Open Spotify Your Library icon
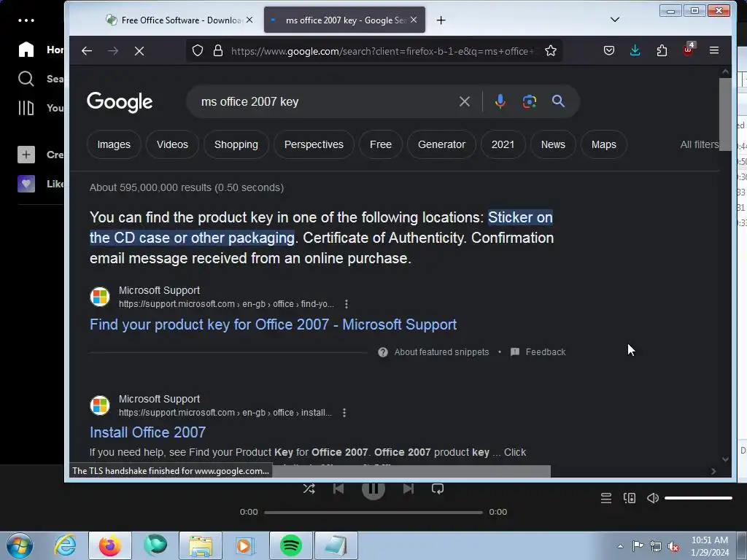Screen dimensions: 747x560 pyautogui.click(x=26, y=108)
